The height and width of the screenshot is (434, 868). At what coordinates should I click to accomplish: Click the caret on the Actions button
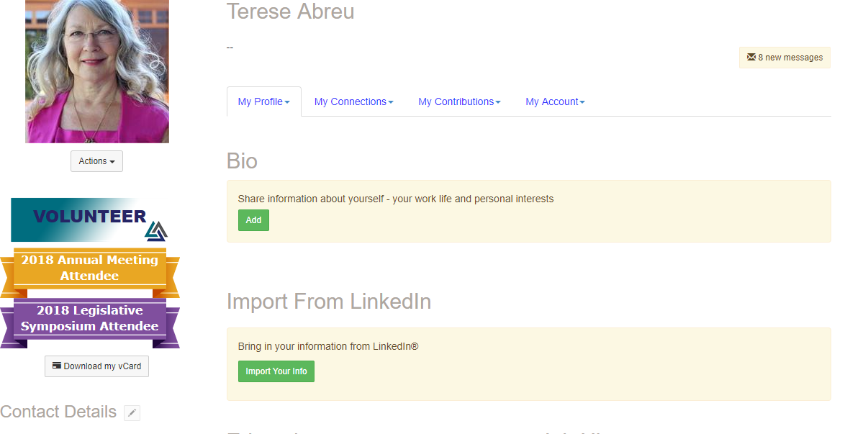click(114, 161)
